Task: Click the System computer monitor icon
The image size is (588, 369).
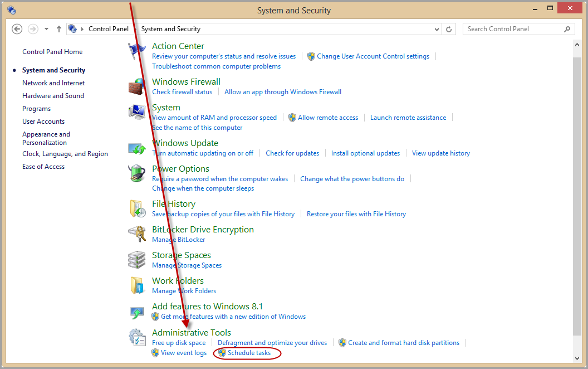Action: [x=136, y=112]
